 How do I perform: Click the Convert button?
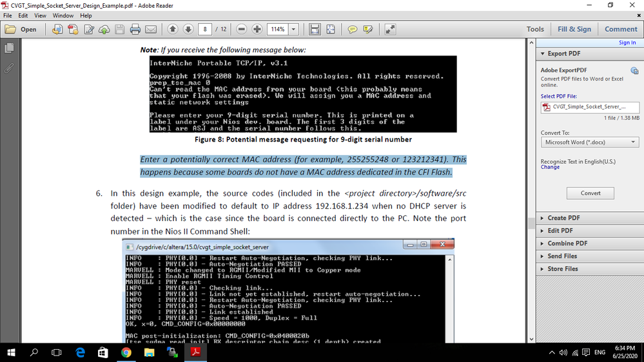(x=590, y=193)
